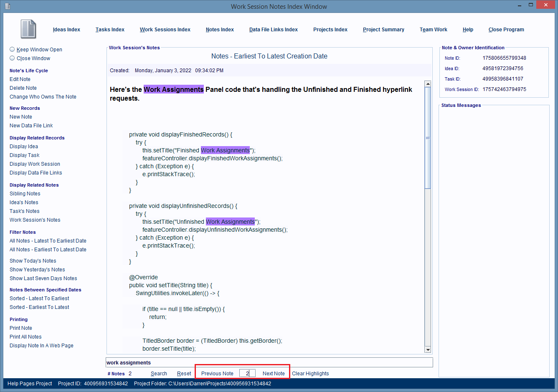Select the Close Window radio button
558x392 pixels.
[x=12, y=58]
